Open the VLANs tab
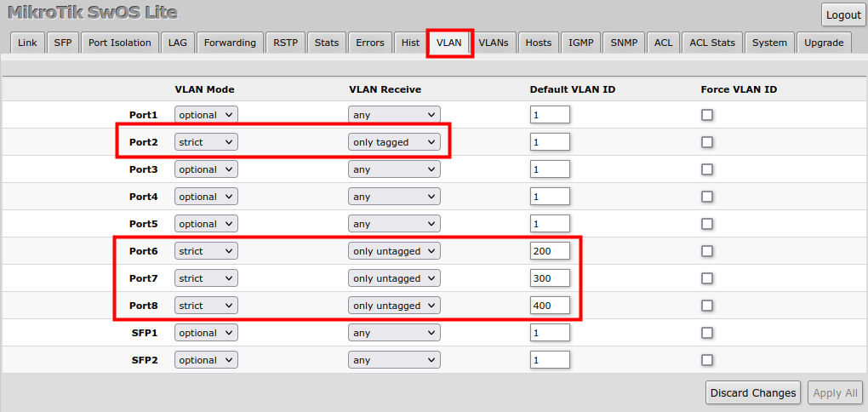Screen dimensions: 868x412 pyautogui.click(x=494, y=43)
